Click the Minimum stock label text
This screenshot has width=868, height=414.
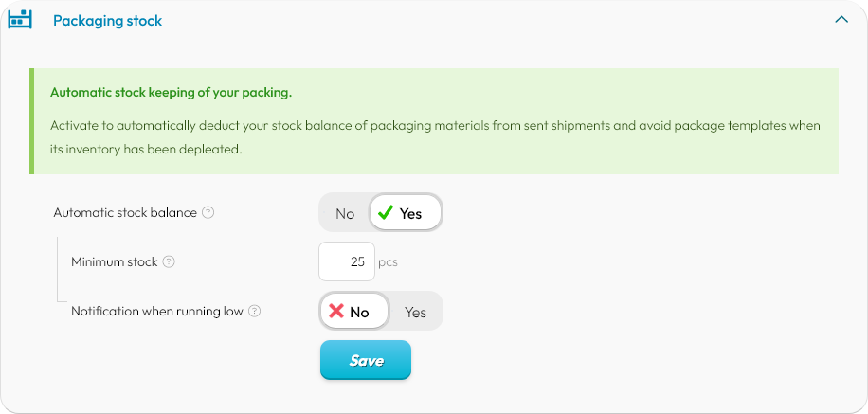pyautogui.click(x=114, y=261)
